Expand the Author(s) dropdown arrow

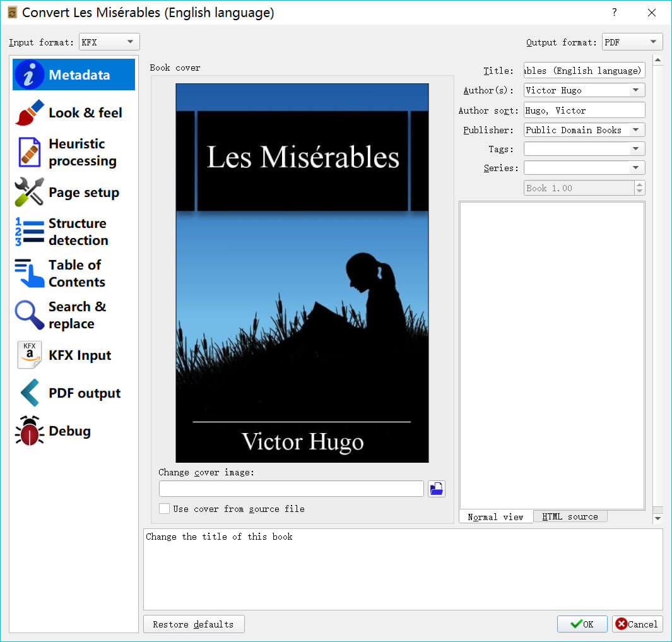pos(636,90)
